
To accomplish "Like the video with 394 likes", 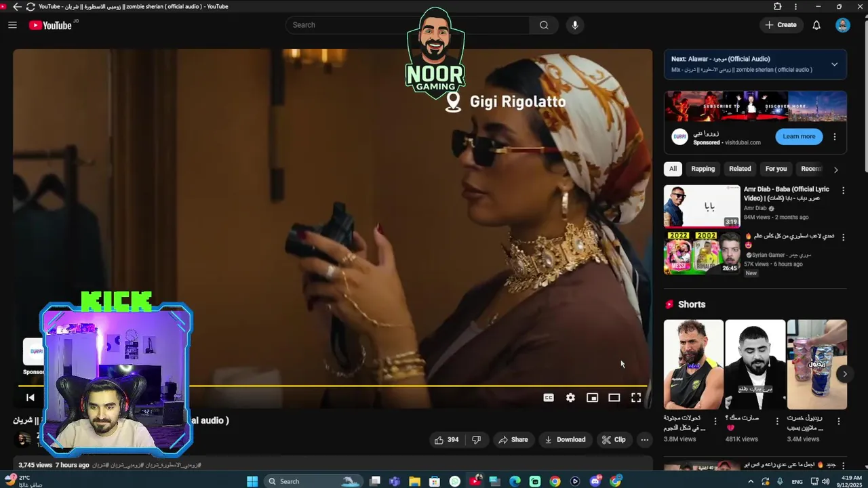I will point(446,440).
